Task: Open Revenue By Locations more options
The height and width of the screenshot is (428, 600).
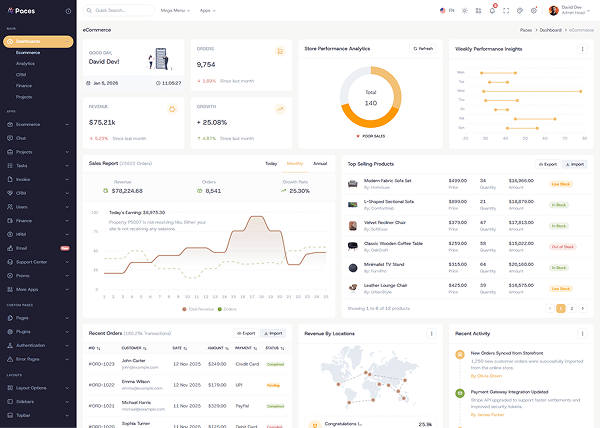Action: pos(432,333)
